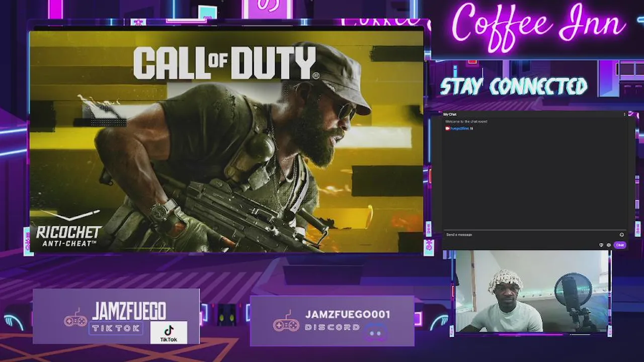Click the Discord logo icon

[376, 332]
